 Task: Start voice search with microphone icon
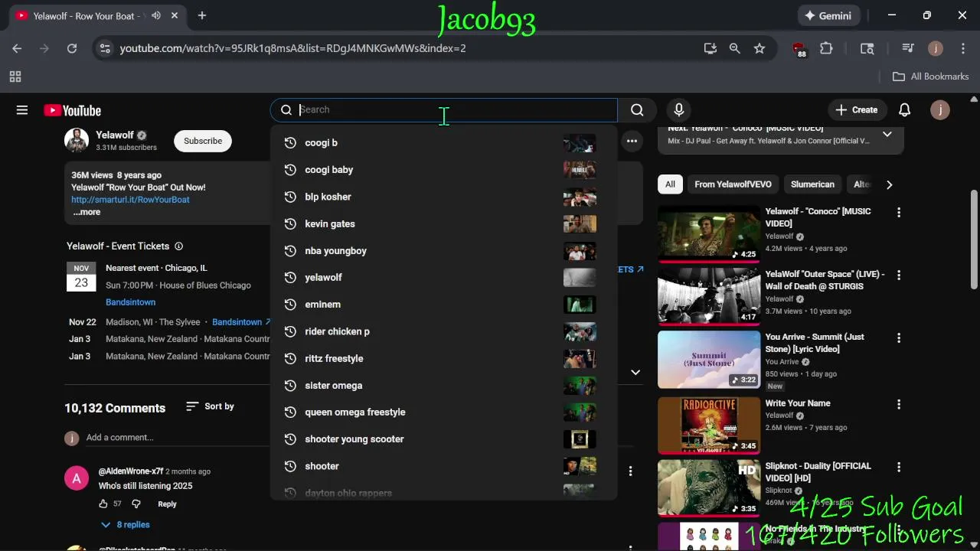click(678, 110)
